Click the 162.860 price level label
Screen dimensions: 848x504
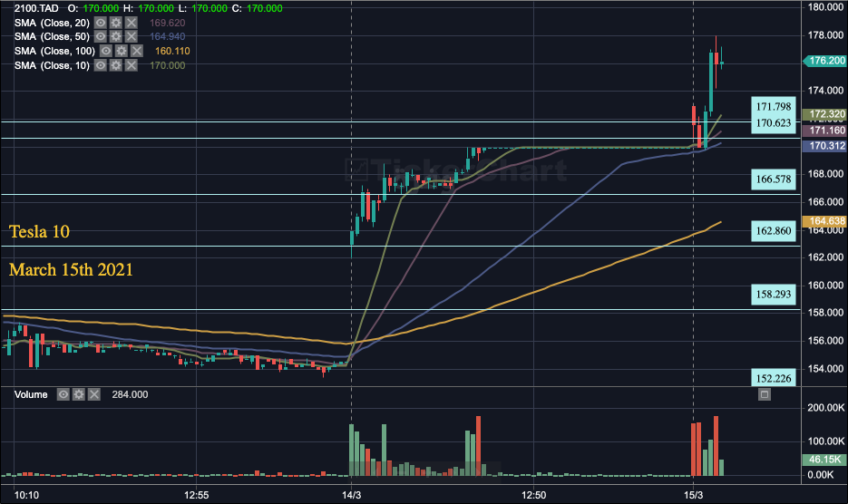pyautogui.click(x=774, y=231)
